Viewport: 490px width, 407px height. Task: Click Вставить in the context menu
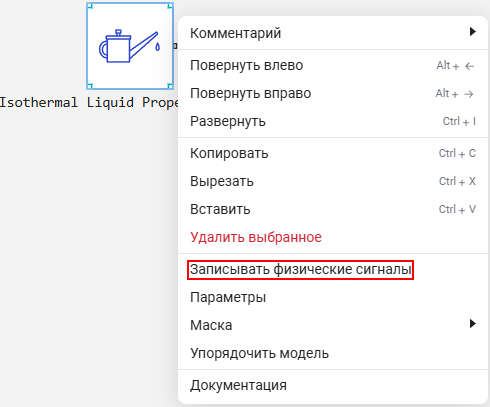333,209
